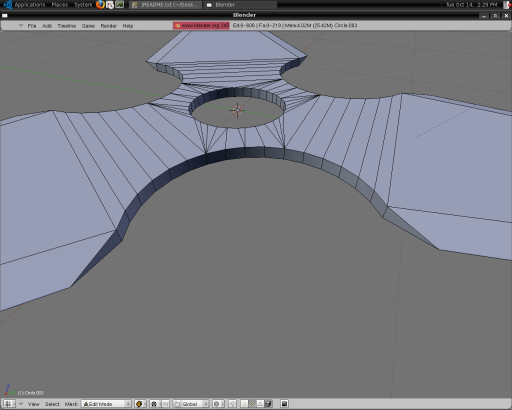Open the File menu
512x410 pixels.
[x=32, y=26]
